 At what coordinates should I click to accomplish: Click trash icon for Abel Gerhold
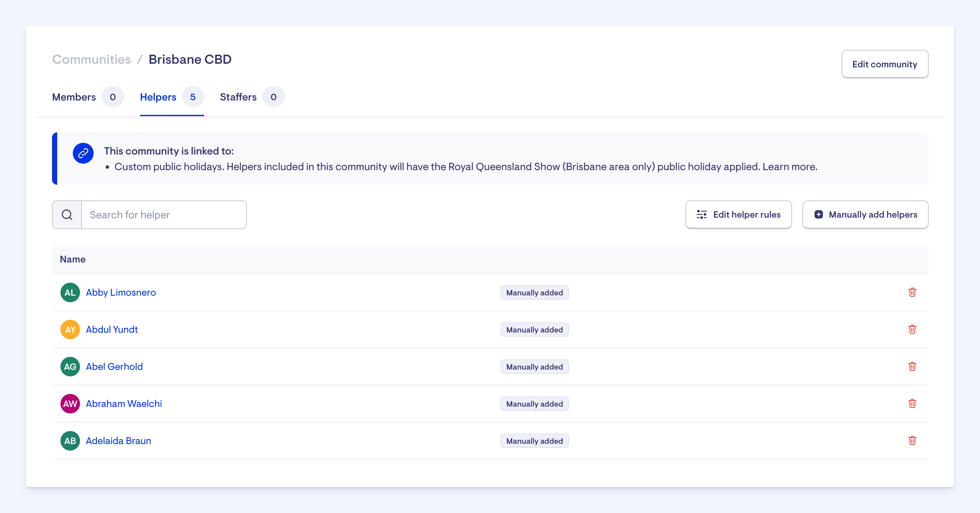(x=912, y=366)
